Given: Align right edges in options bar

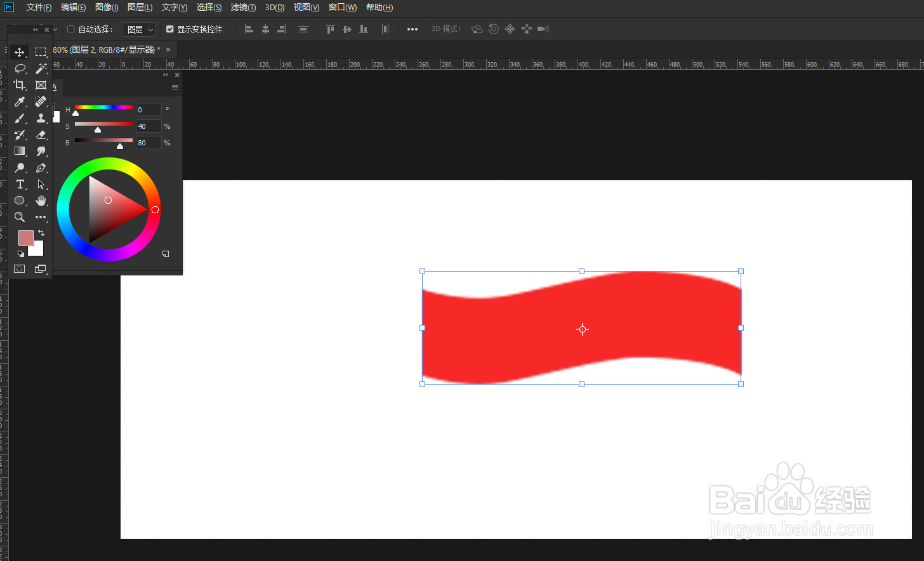Looking at the screenshot, I should [282, 29].
